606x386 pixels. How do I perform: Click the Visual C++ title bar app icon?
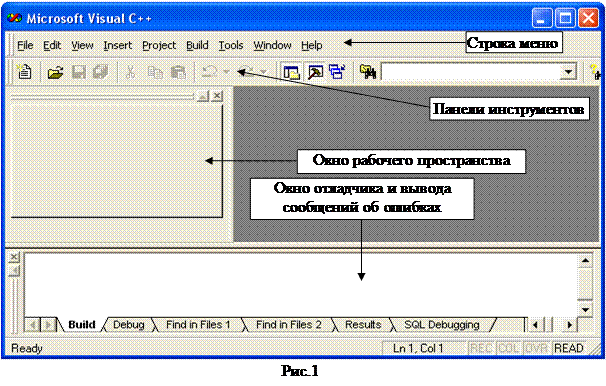click(14, 18)
